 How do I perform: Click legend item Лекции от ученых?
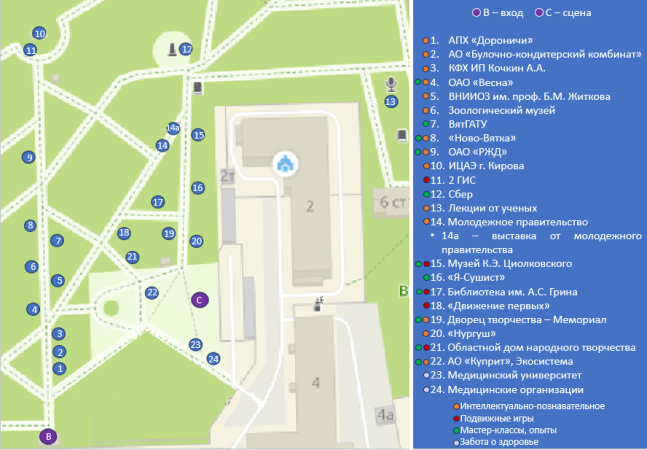click(484, 208)
